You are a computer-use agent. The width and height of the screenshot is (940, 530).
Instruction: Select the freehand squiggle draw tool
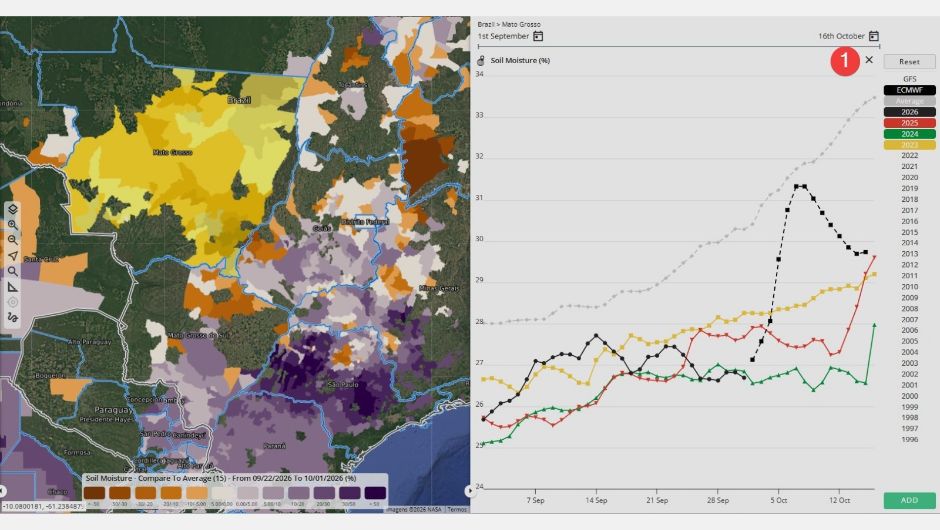click(13, 317)
